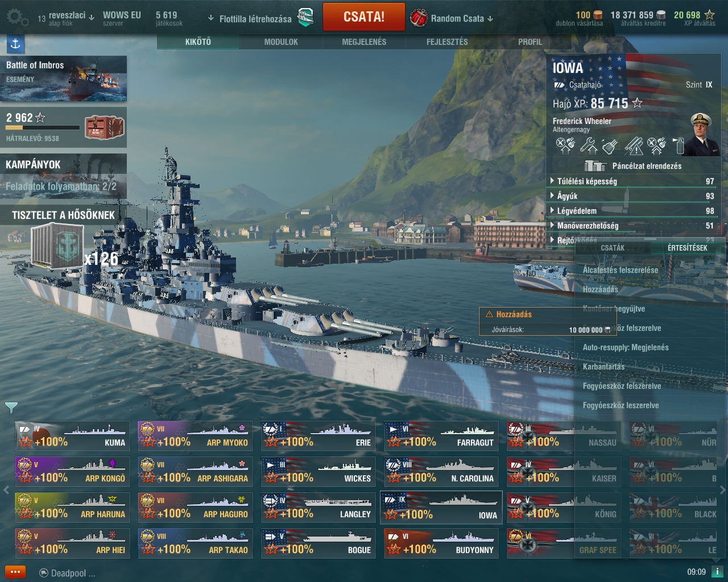Open the settings gear menu
Image resolution: width=728 pixels, height=582 pixels.
17,18
